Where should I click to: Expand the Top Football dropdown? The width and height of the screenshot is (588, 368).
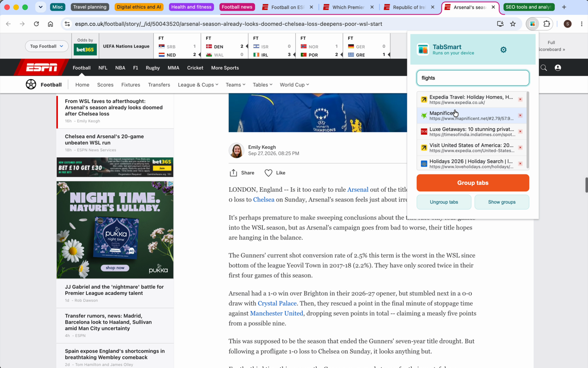[x=46, y=46]
